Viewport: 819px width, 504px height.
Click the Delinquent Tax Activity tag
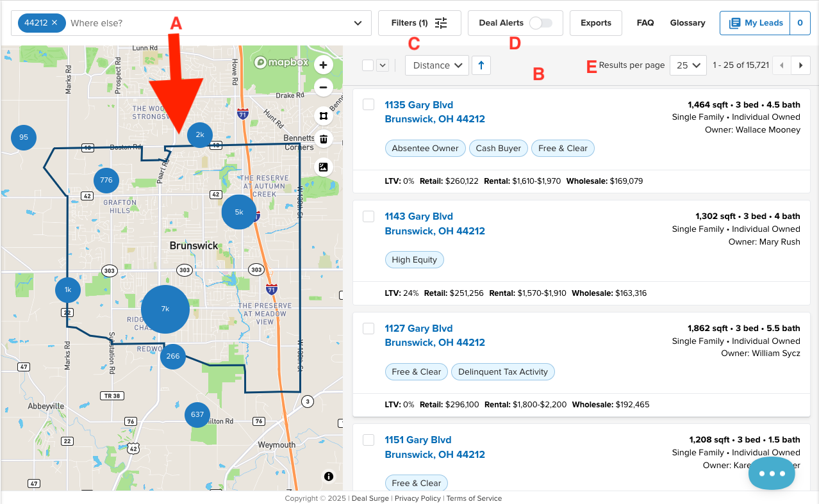[x=503, y=372]
